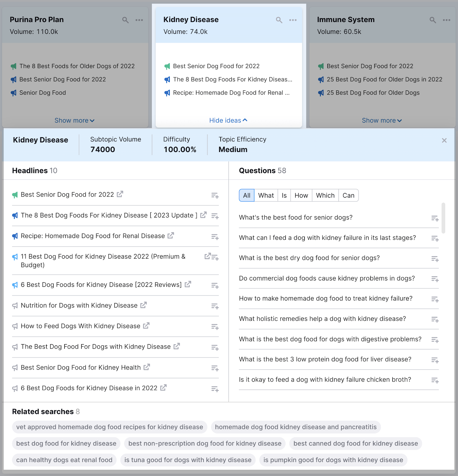Open external link for Recipe: Homemade Dog Food headline
This screenshot has height=476, width=458.
(171, 236)
